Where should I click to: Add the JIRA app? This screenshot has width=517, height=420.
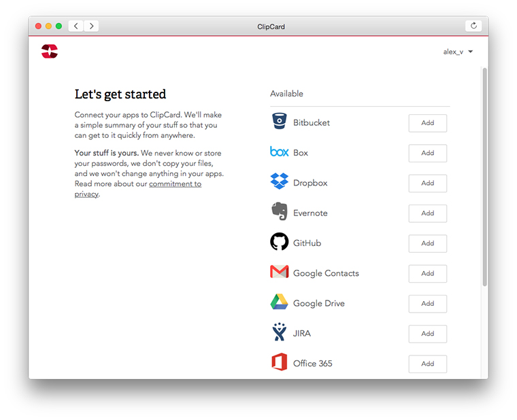click(428, 334)
